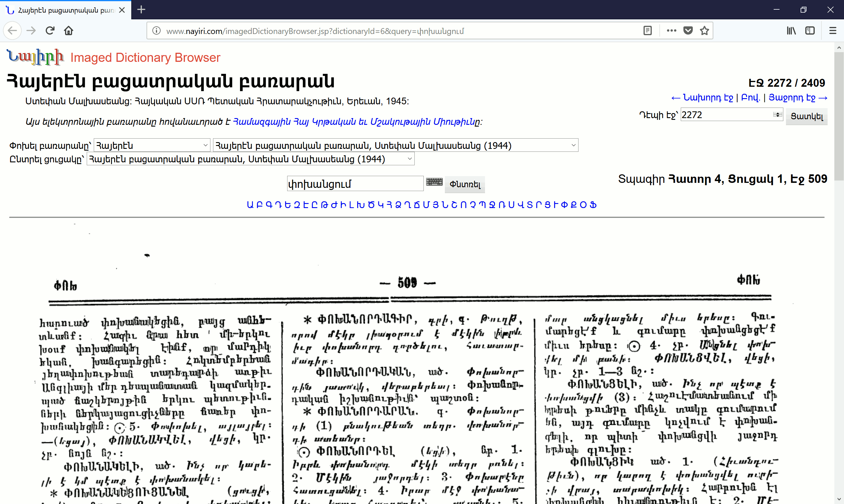844x504 pixels.
Task: Jump to letter Թ in alphabet index
Action: [324, 205]
